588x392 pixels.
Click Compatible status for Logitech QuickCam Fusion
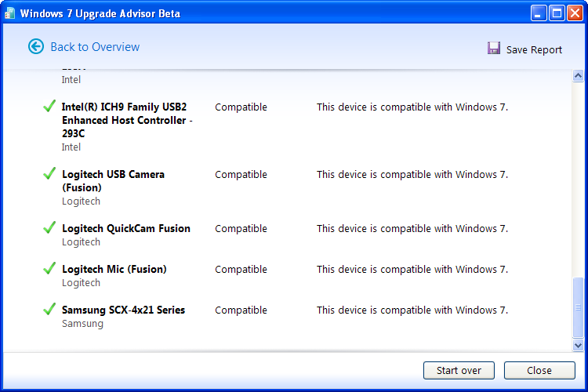tap(241, 228)
